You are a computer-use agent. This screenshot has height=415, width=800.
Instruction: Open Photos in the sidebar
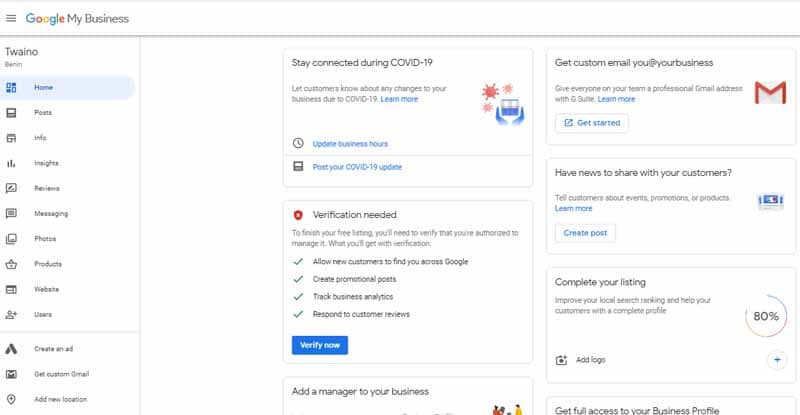click(68, 239)
